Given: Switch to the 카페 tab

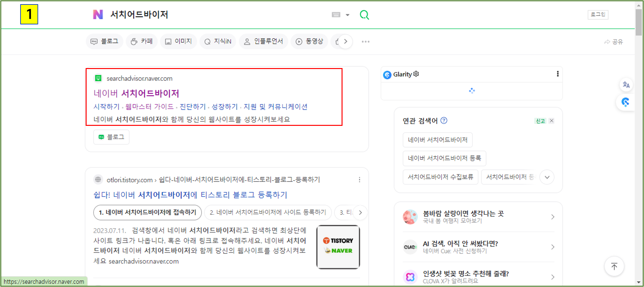Looking at the screenshot, I should (142, 41).
